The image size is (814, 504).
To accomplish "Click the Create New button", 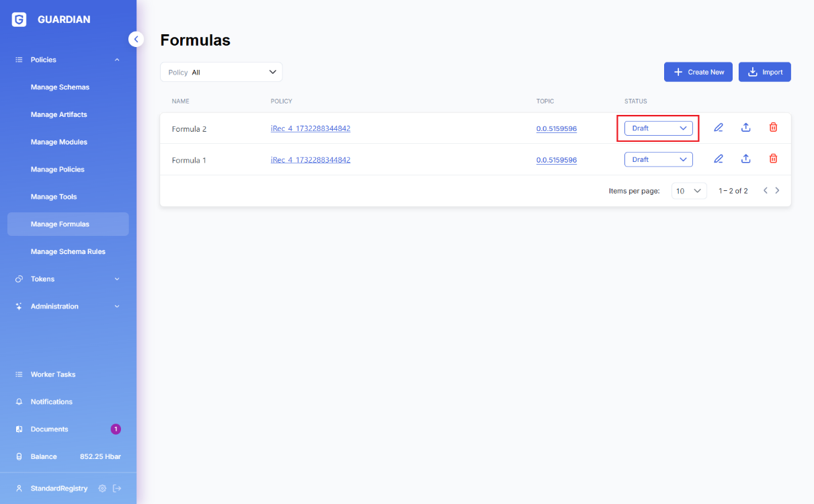I will point(698,73).
